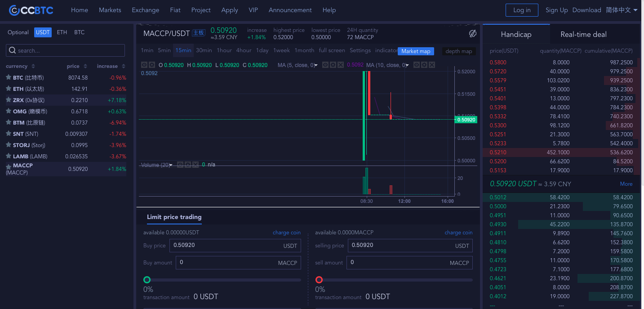The width and height of the screenshot is (644, 309).
Task: Toggle visibility of the Volume indicator
Action: coord(180,165)
